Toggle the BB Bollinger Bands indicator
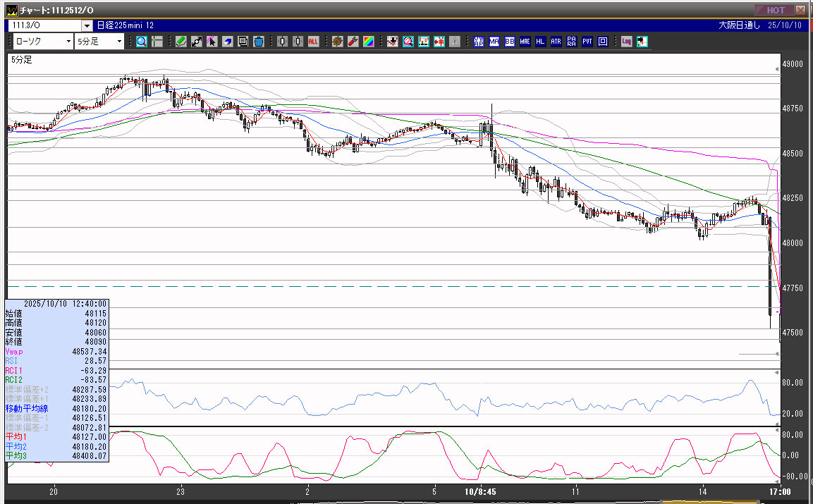The height and width of the screenshot is (504, 813). pos(509,42)
